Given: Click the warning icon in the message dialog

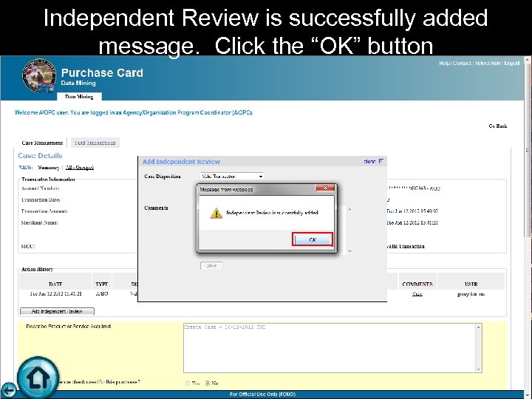Looking at the screenshot, I should (216, 213).
